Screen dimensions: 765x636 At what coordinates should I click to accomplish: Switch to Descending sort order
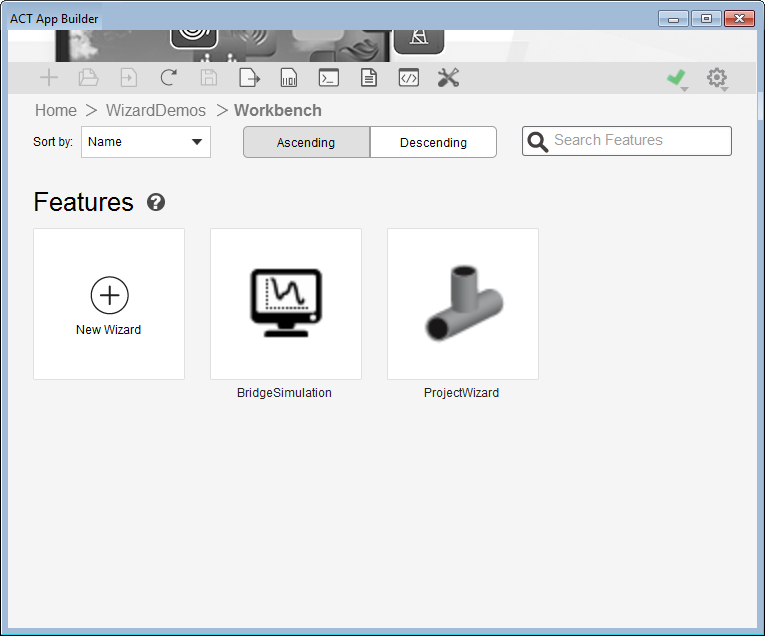(x=433, y=142)
